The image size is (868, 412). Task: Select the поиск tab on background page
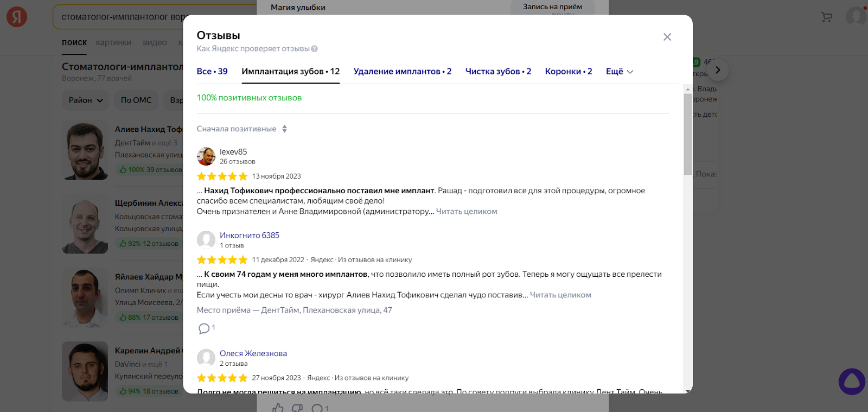point(74,42)
